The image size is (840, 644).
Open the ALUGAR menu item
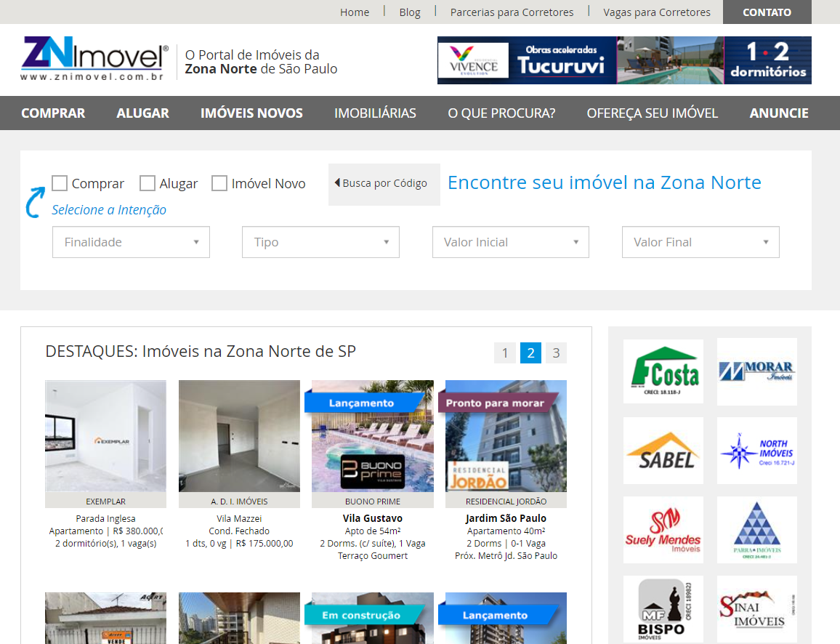(143, 113)
